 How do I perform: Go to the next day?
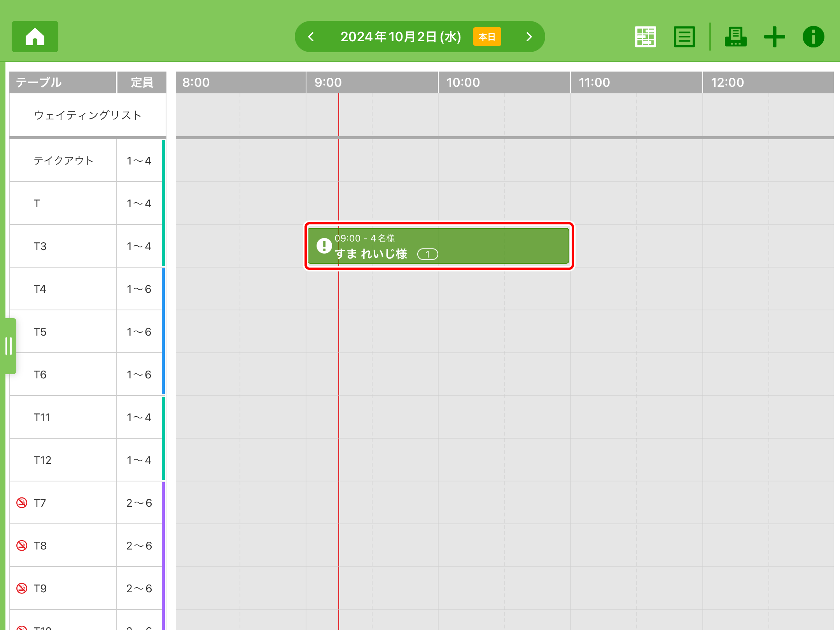(x=529, y=37)
